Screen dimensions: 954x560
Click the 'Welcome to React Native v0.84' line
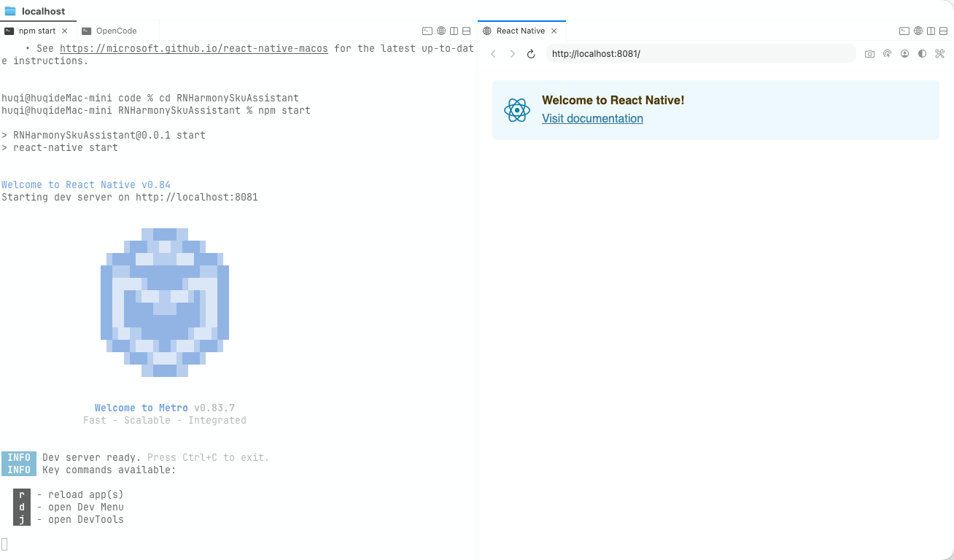click(x=86, y=184)
